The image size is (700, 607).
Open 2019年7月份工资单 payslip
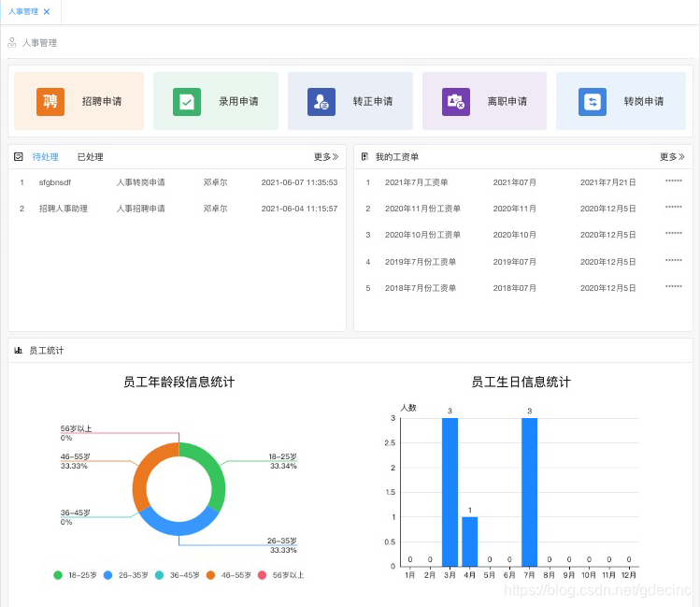pyautogui.click(x=420, y=262)
